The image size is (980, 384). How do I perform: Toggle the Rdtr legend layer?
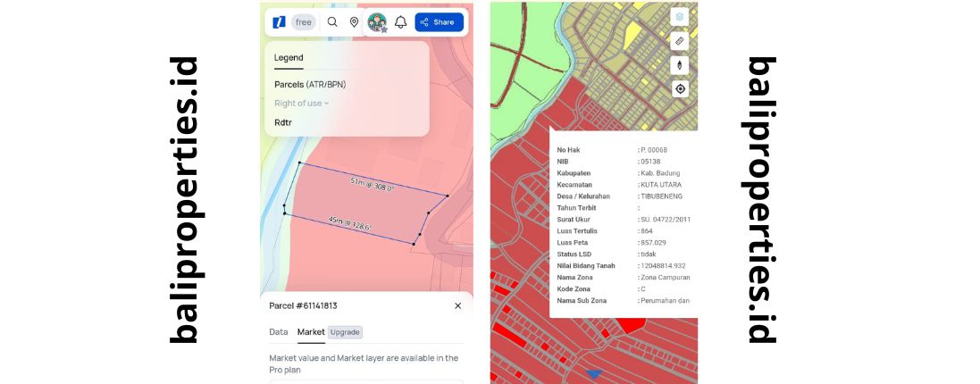tap(283, 122)
